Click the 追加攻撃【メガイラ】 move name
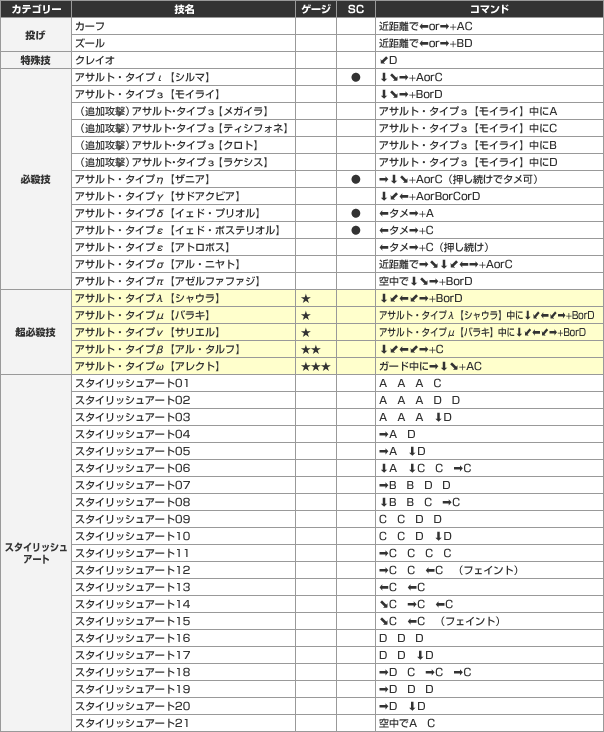604x732 pixels. [172, 111]
